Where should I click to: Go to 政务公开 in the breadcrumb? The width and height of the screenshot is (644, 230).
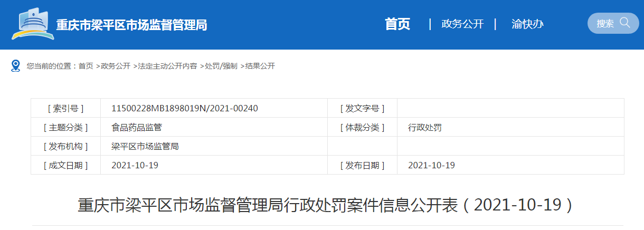(116, 66)
